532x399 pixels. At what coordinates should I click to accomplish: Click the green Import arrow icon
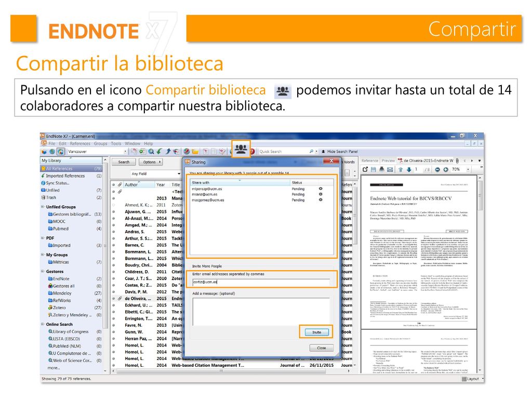pyautogui.click(x=159, y=152)
